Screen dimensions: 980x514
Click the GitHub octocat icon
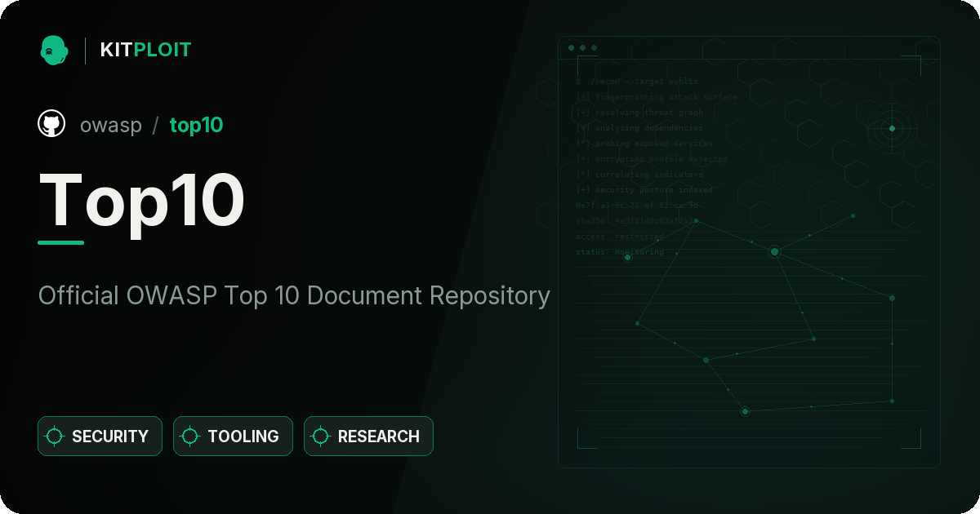[51, 124]
